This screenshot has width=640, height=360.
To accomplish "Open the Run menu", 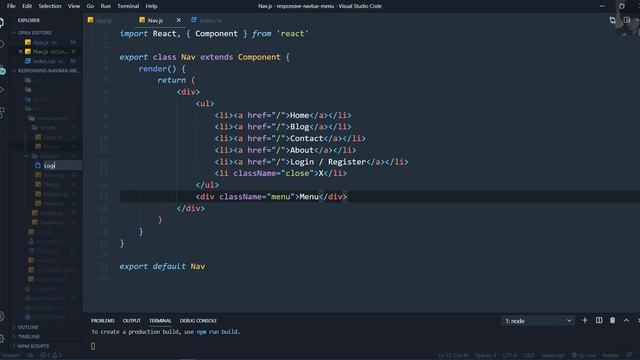I will tap(105, 6).
